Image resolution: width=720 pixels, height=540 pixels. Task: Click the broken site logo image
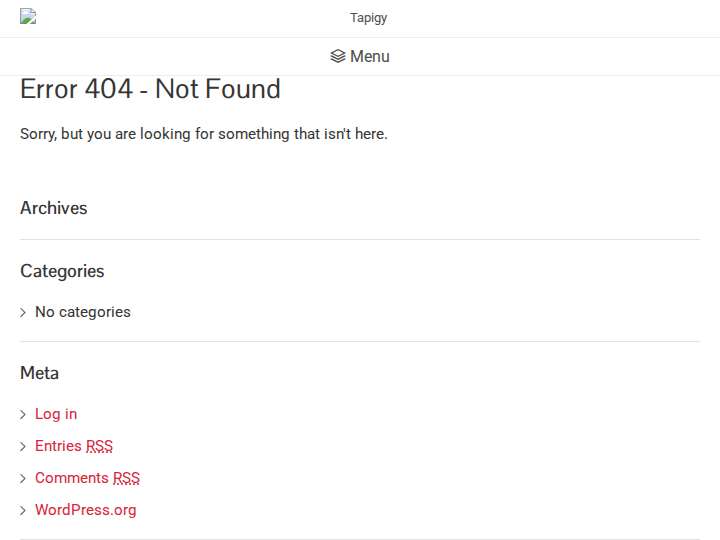(x=28, y=17)
